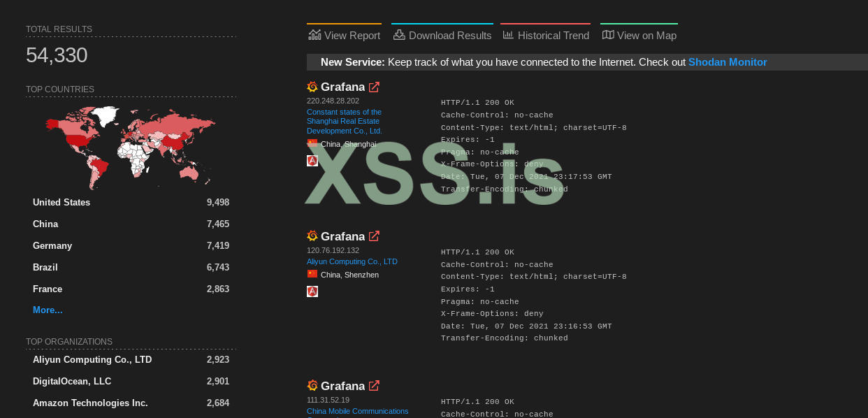
Task: Expand the More... countries list
Action: click(48, 310)
